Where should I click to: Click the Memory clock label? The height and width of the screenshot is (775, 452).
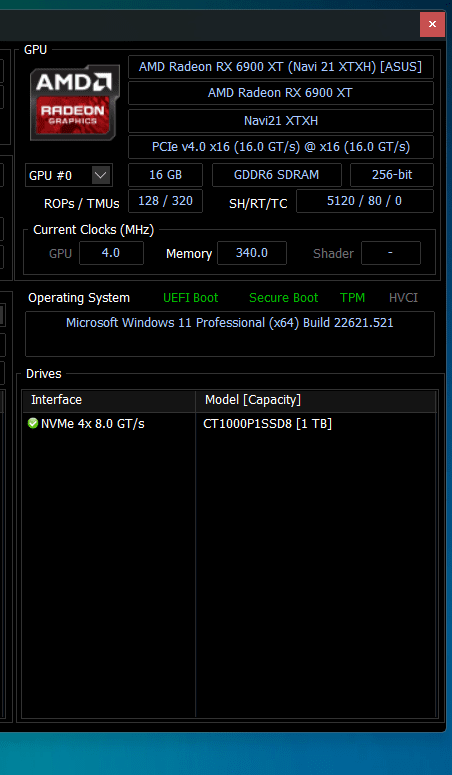coord(189,254)
